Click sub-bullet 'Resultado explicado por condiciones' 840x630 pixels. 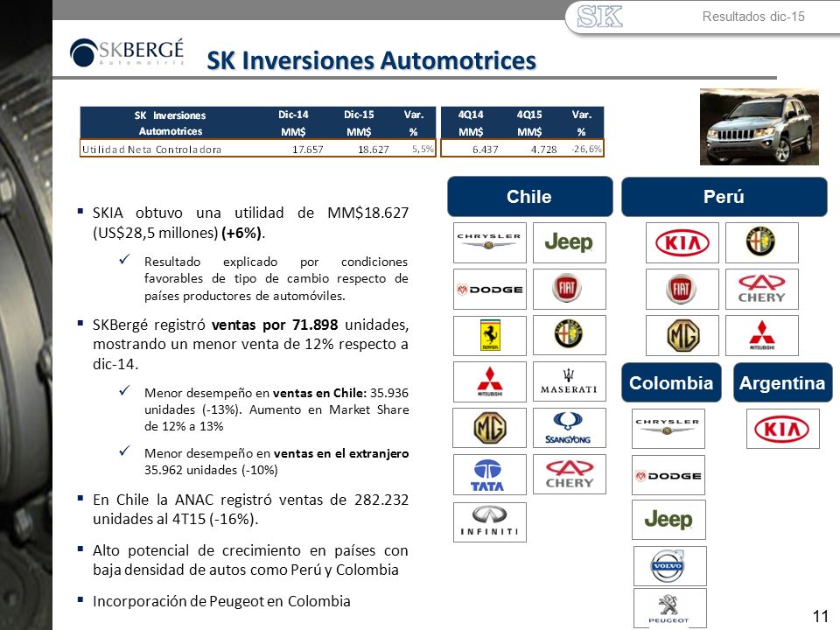pos(276,278)
